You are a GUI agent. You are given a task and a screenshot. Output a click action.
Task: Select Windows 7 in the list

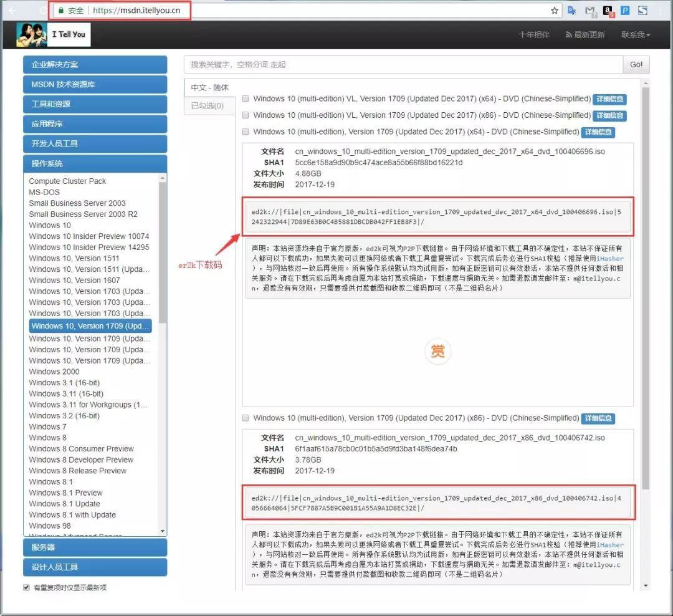(x=47, y=426)
